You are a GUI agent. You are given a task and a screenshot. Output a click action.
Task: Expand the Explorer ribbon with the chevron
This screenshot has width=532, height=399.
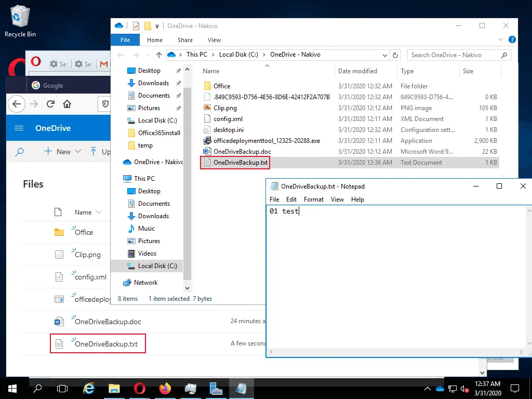pos(501,39)
